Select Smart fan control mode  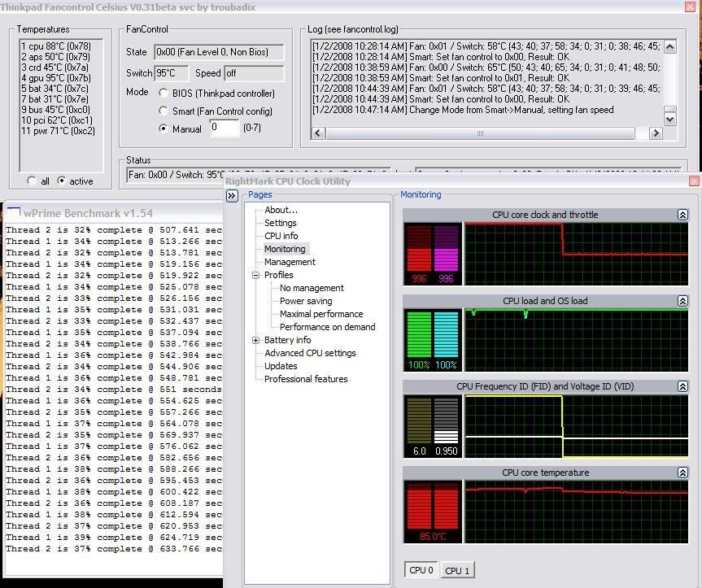pos(164,111)
